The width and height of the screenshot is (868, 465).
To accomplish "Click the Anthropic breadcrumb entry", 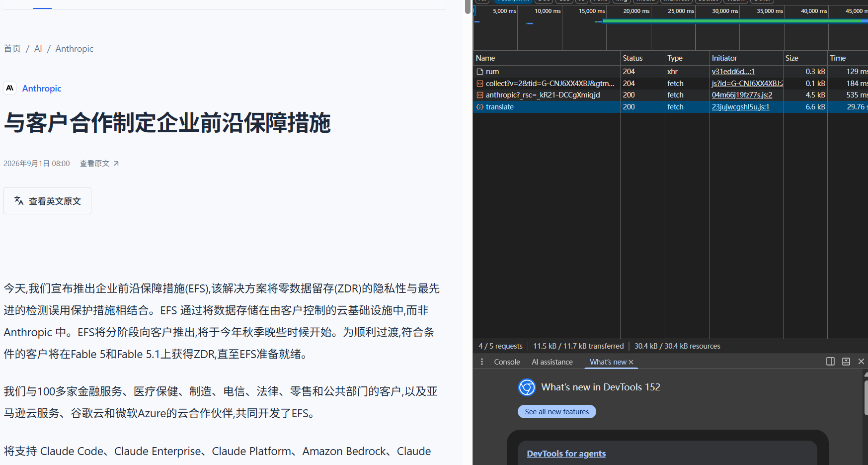I will click(75, 49).
